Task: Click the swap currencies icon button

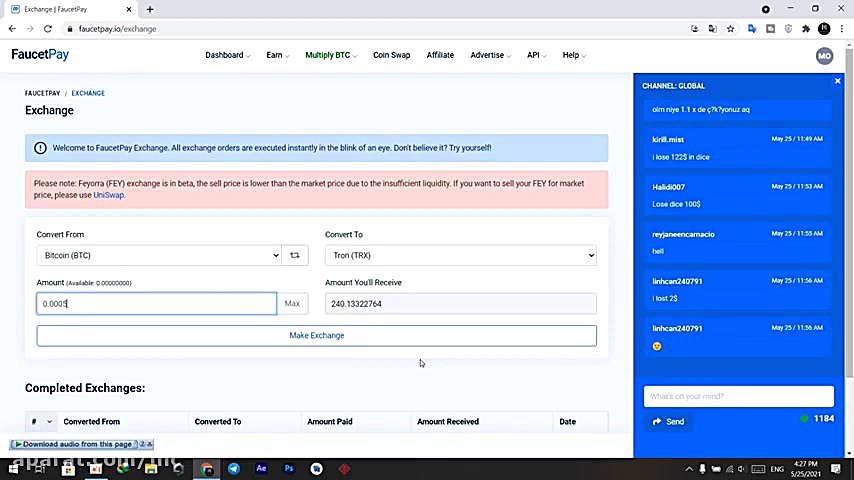Action: click(295, 255)
